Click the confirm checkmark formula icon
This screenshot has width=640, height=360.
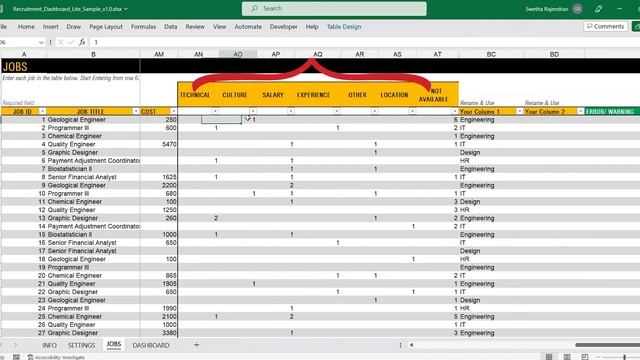coord(71,42)
